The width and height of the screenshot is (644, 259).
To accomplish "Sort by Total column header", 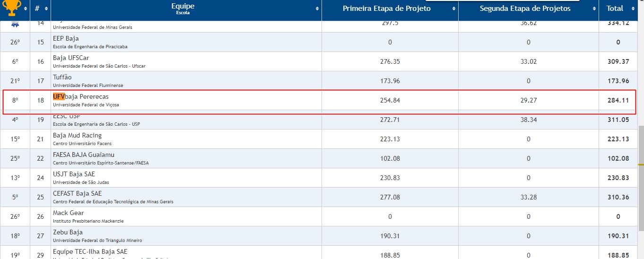I will pyautogui.click(x=615, y=9).
